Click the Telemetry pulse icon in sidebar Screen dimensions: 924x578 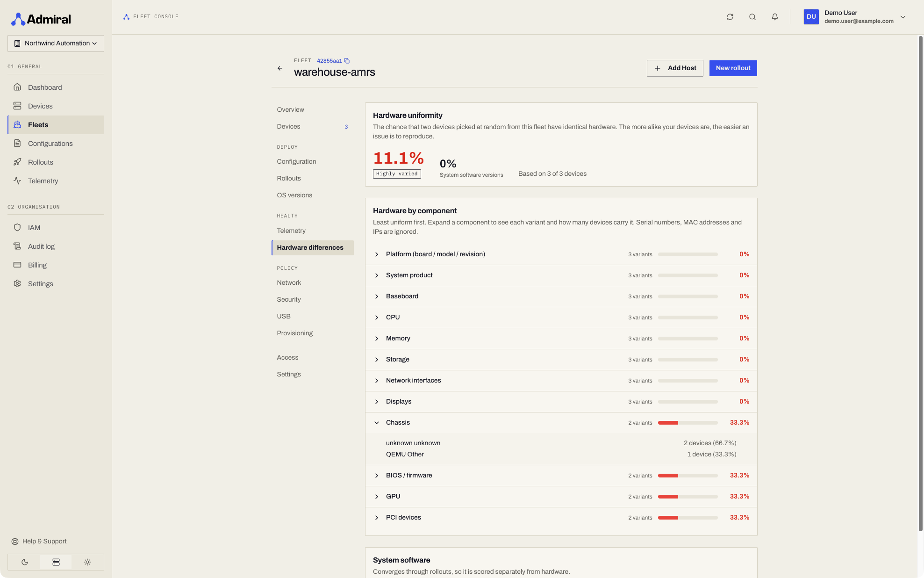[x=17, y=181]
